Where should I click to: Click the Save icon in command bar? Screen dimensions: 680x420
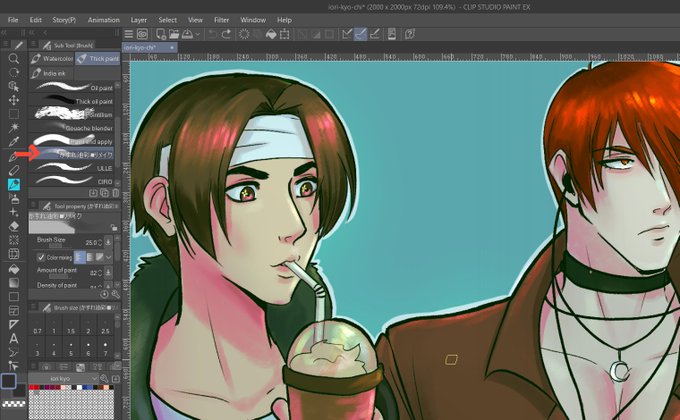(x=187, y=34)
